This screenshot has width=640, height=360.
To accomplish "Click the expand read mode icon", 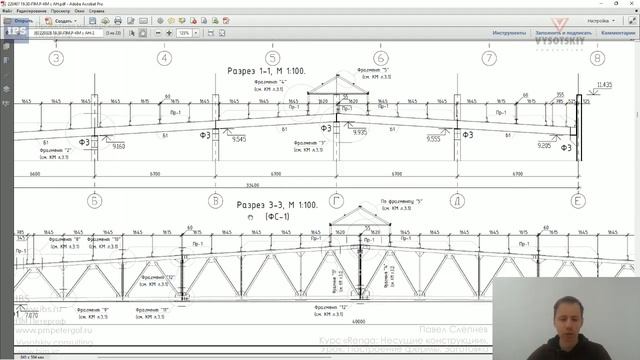I will coord(632,20).
